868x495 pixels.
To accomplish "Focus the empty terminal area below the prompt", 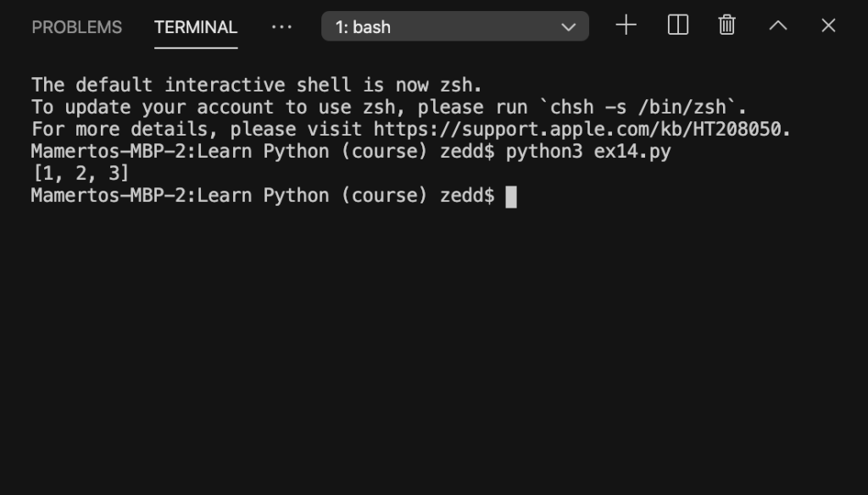I will 434,349.
